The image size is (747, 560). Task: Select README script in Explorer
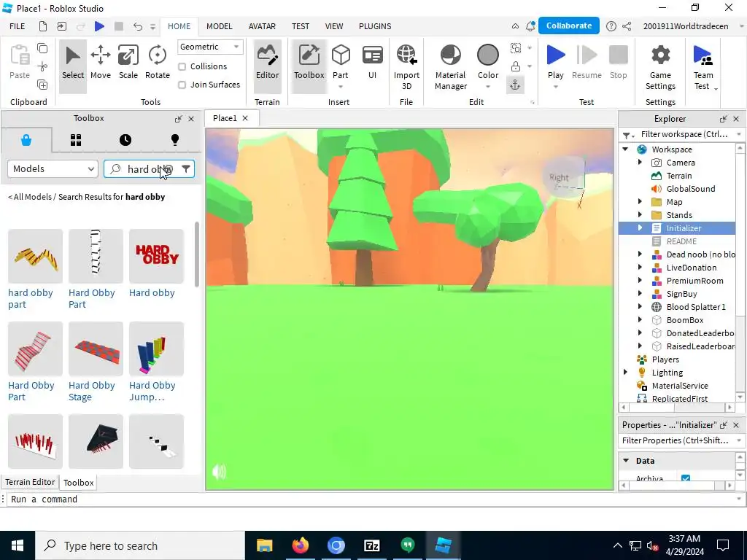[681, 241]
